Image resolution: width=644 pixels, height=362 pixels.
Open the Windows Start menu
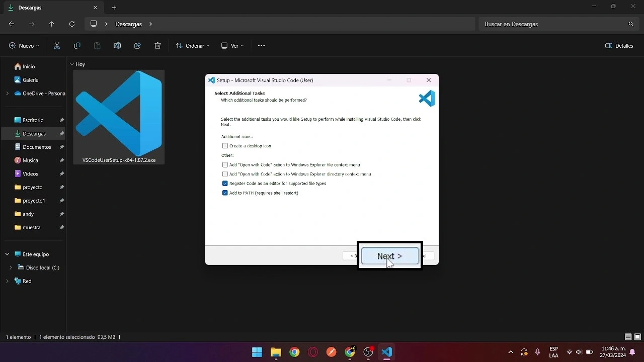(257, 352)
